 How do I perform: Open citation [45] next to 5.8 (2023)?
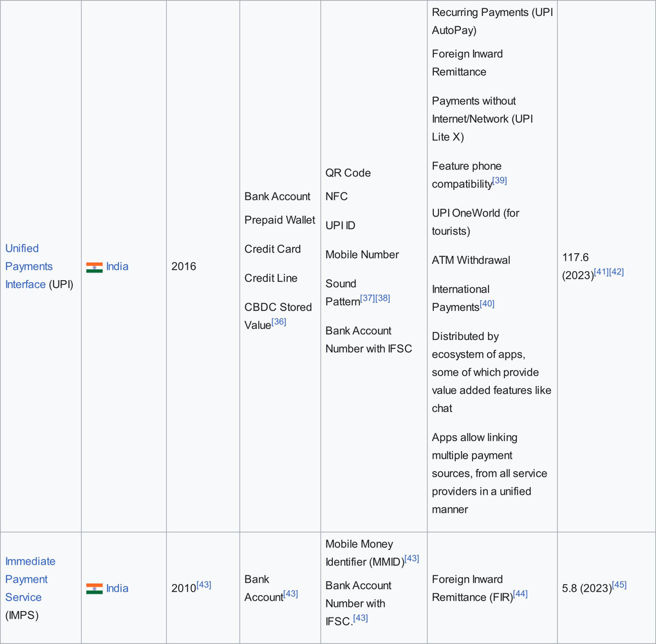(x=619, y=585)
